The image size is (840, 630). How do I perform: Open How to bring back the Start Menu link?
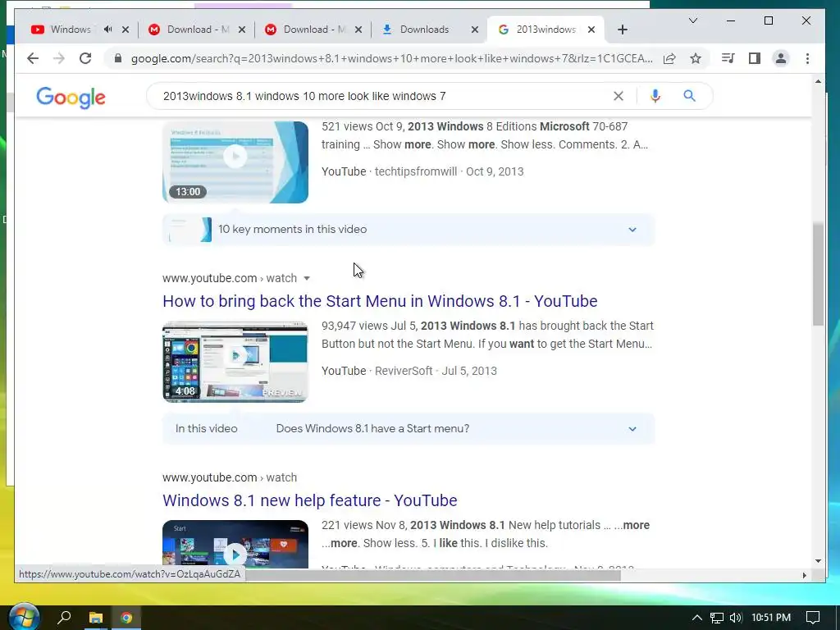(380, 301)
